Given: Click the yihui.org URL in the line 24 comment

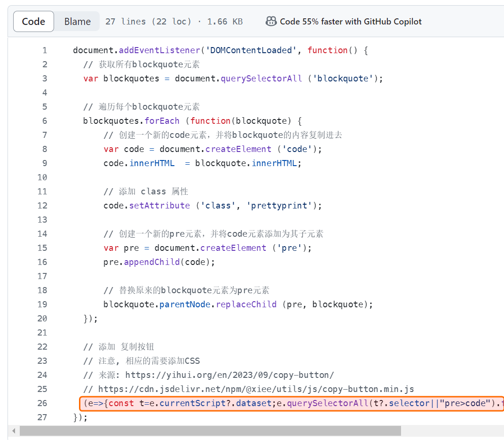Looking at the screenshot, I should [229, 375].
